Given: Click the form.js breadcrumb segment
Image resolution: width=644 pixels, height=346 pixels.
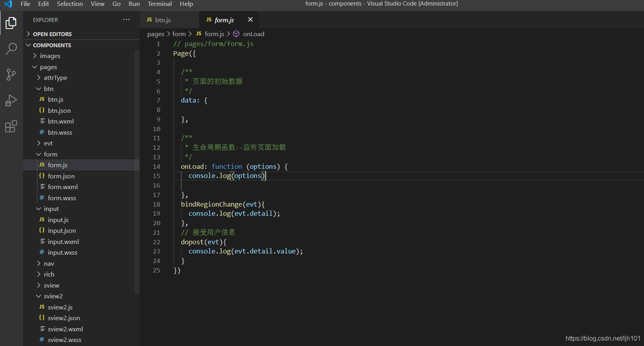Looking at the screenshot, I should tap(214, 34).
